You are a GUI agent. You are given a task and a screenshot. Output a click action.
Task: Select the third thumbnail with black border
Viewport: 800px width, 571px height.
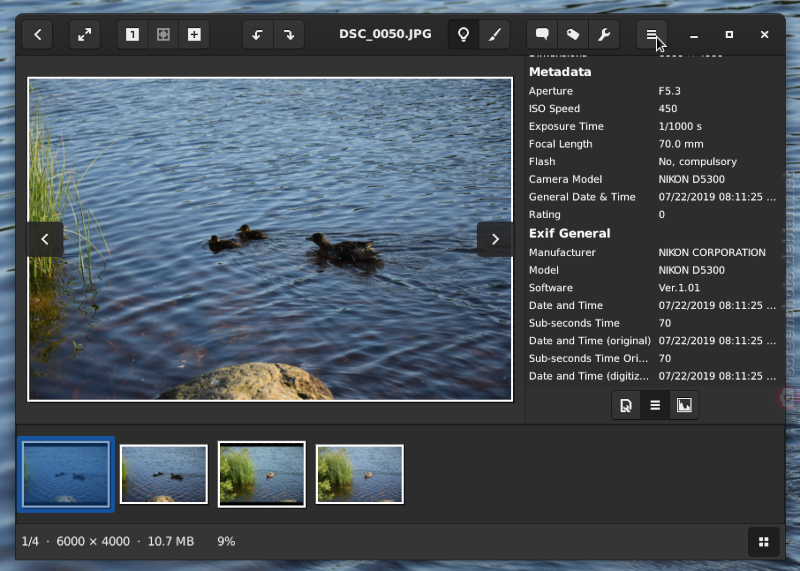(262, 474)
